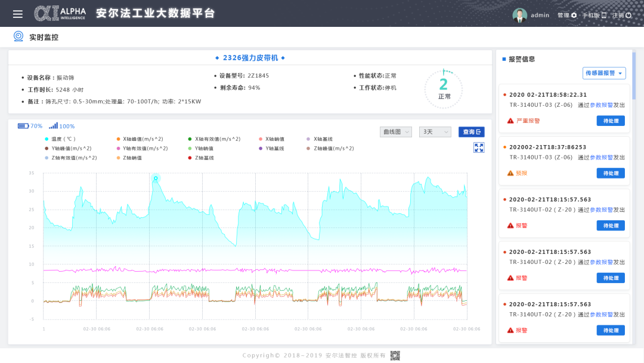Click 待处理 on the 严重报警 alert

click(611, 121)
